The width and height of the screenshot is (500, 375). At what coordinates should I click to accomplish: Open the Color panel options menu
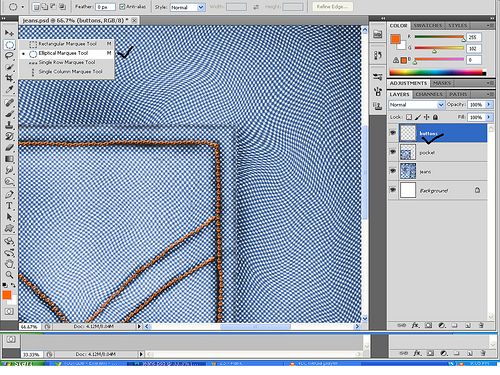pos(490,25)
